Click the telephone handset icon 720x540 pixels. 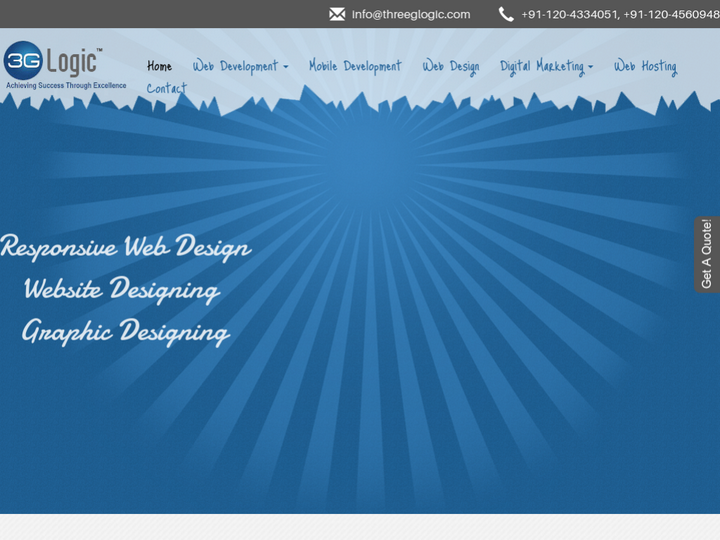click(506, 14)
